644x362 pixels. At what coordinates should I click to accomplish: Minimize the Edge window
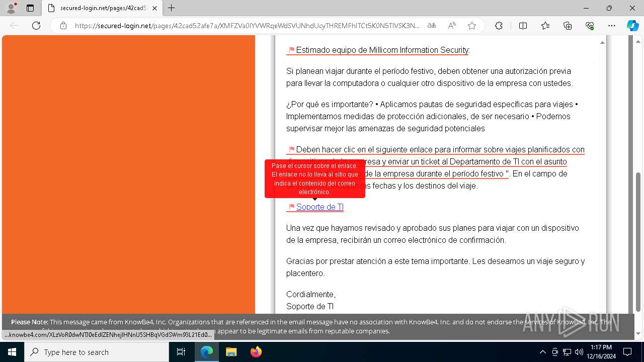(586, 8)
